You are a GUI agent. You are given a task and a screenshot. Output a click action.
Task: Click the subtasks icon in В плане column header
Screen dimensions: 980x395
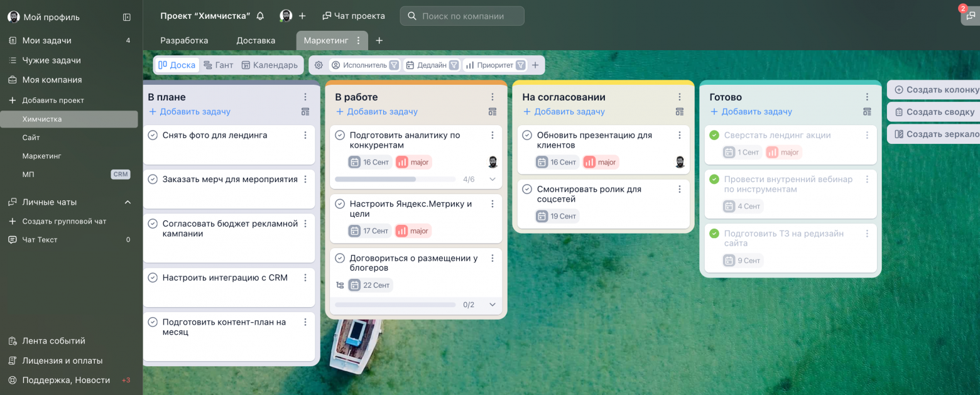coord(305,112)
